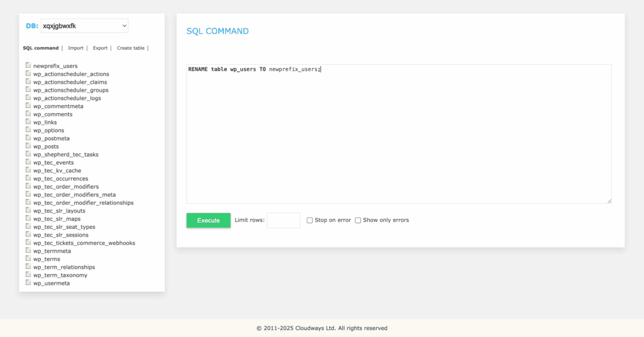Open the newprefix_users table

(55, 65)
